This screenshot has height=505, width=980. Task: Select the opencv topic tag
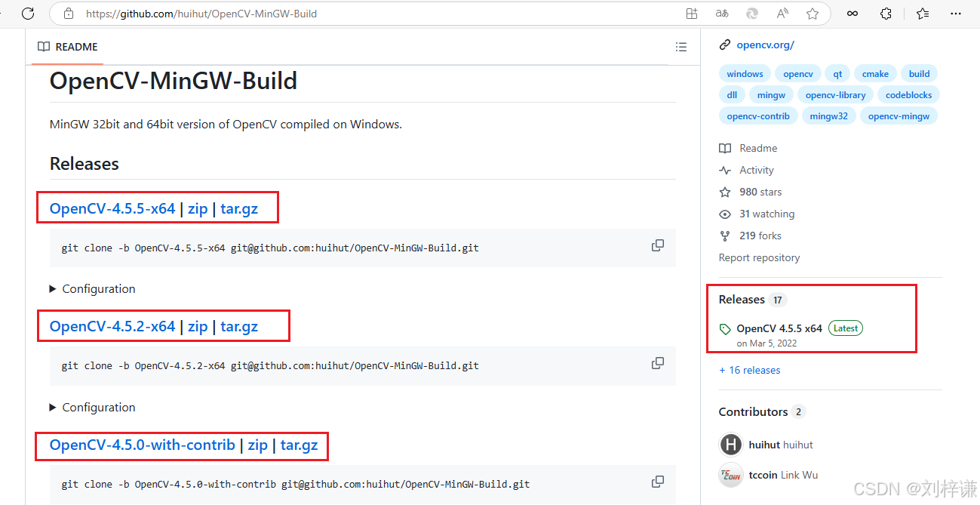tap(798, 73)
